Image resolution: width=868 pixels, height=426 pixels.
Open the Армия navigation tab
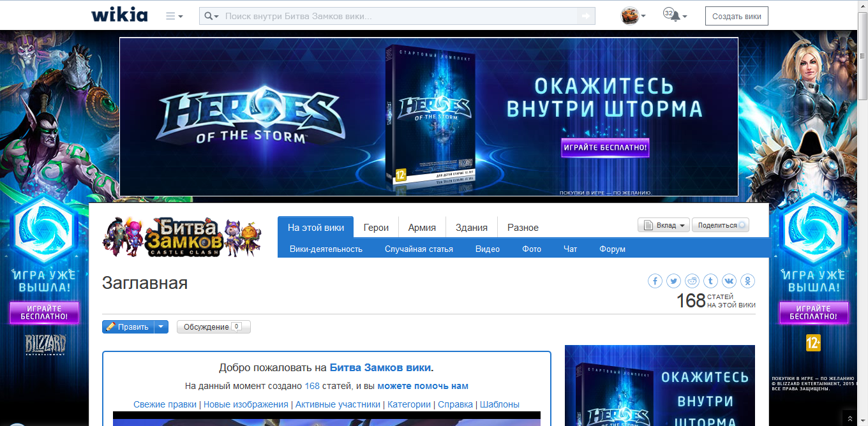click(x=422, y=228)
